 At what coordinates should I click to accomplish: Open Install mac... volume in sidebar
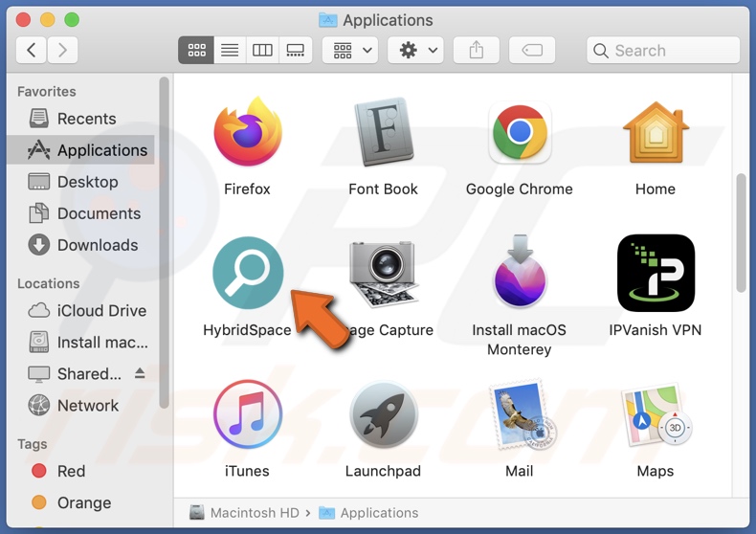81,343
